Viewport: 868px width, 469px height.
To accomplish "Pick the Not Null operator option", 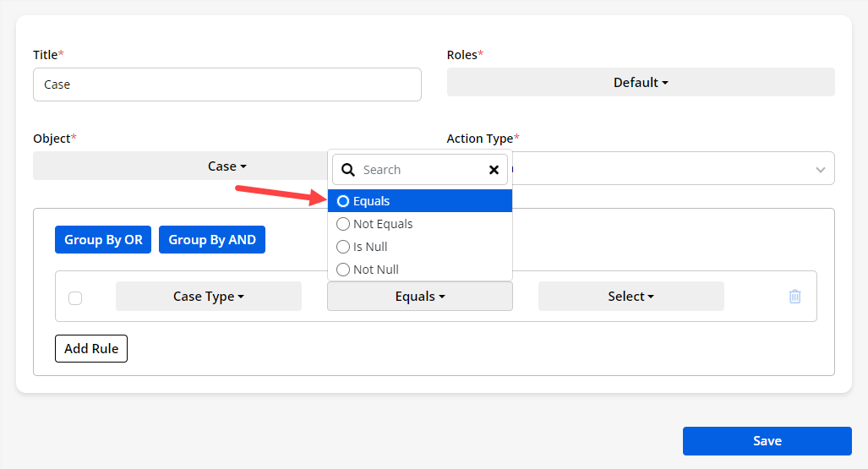I will [x=343, y=270].
